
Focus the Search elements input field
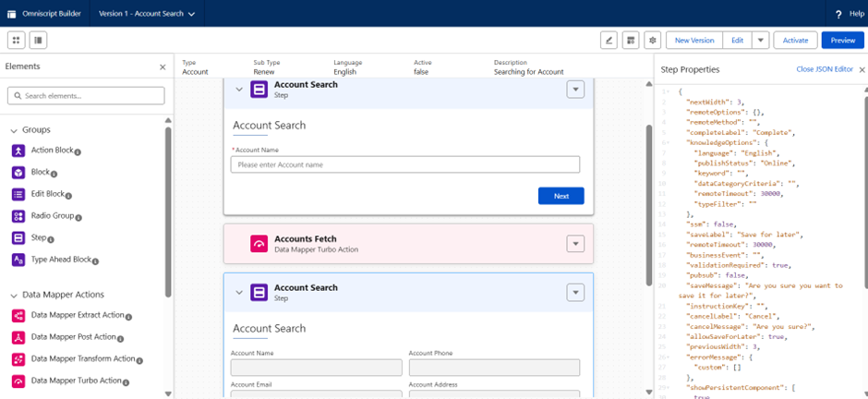click(x=86, y=96)
